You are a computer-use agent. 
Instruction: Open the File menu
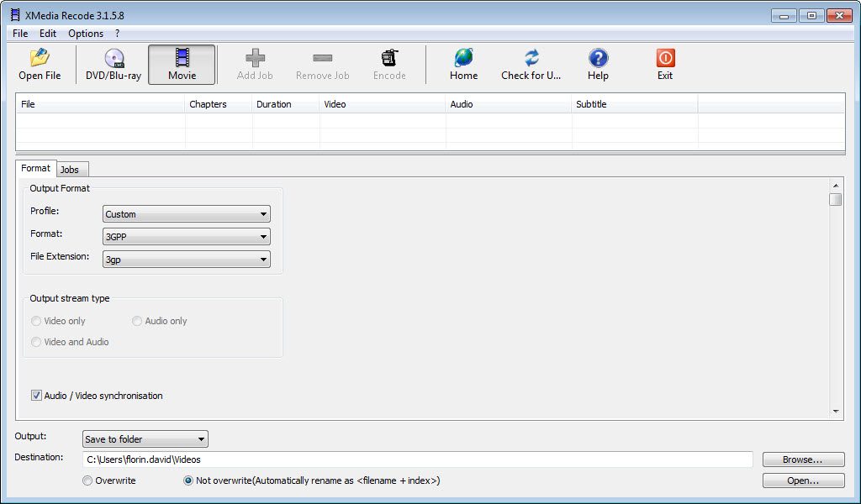(20, 34)
